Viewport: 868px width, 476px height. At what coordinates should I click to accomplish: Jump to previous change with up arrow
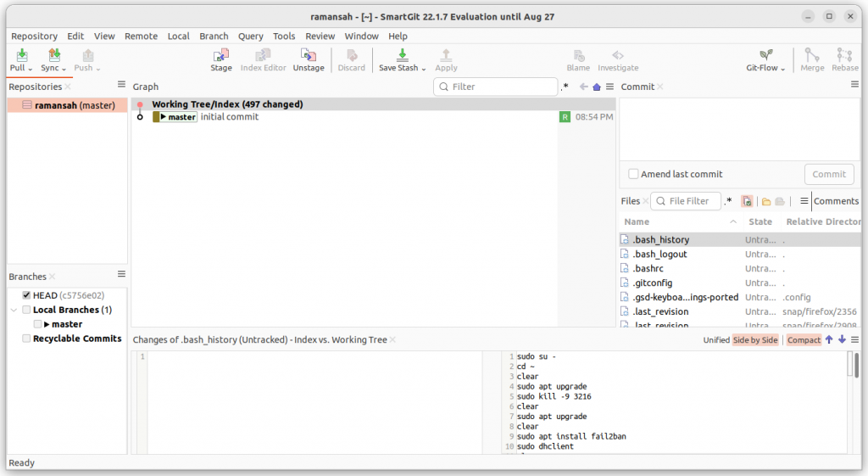(x=829, y=339)
